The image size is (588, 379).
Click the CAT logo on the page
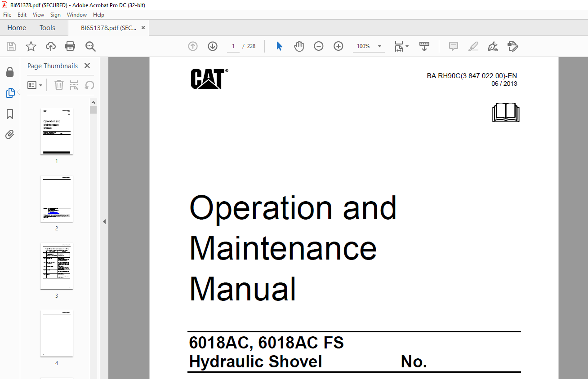(209, 79)
